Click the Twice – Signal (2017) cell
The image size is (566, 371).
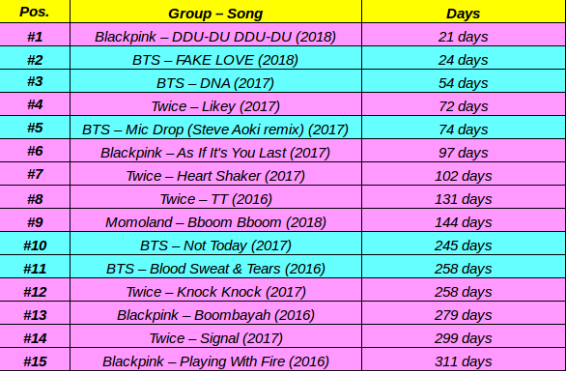point(215,336)
